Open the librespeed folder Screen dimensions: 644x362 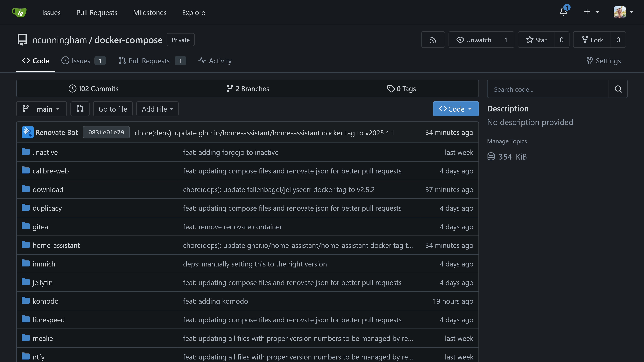click(x=48, y=320)
